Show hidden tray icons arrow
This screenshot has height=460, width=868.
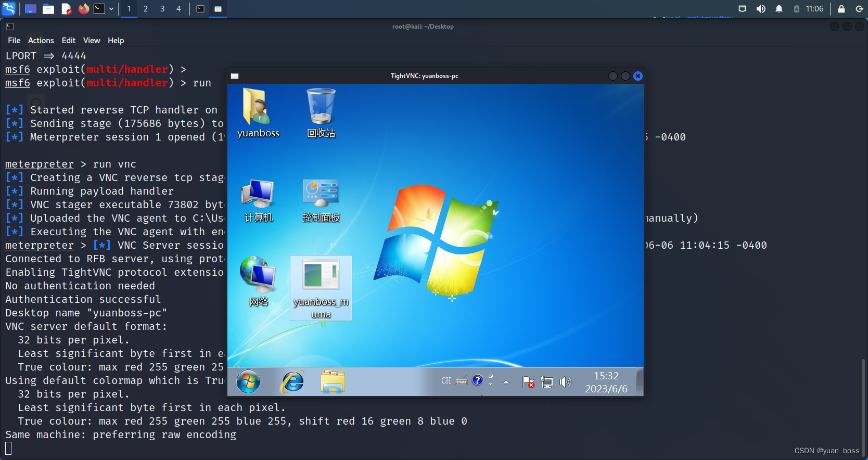click(506, 382)
